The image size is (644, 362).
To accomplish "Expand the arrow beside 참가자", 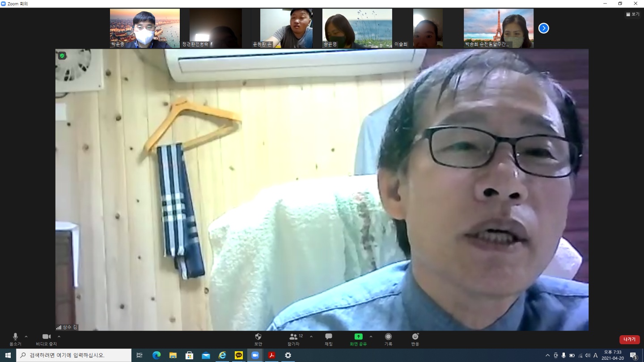I will point(311,337).
